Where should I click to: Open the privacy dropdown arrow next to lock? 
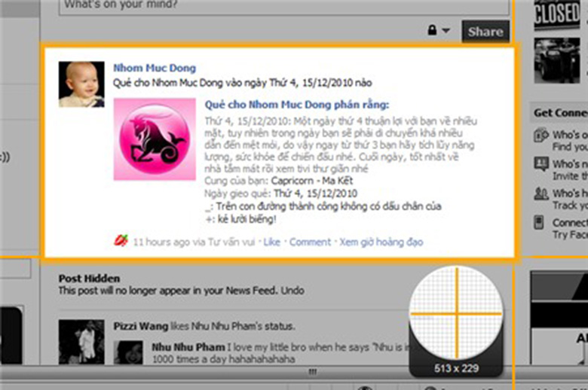point(446,31)
